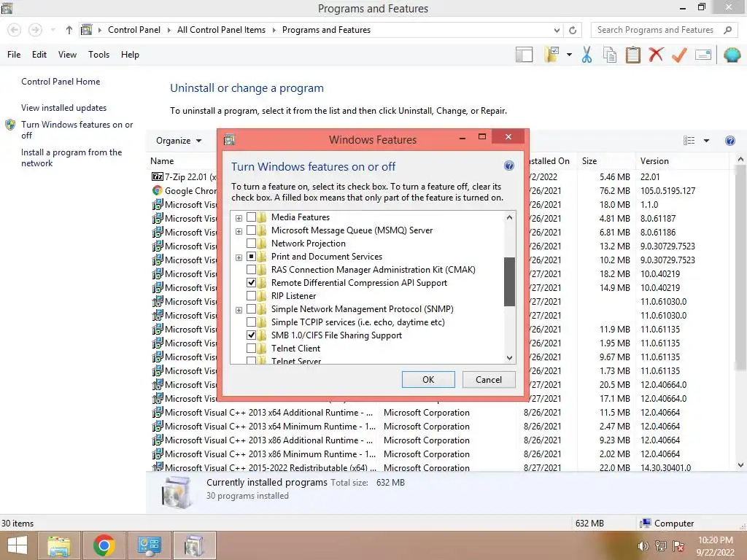This screenshot has height=560, width=747.
Task: Open help in Windows Features dialog
Action: pos(508,166)
